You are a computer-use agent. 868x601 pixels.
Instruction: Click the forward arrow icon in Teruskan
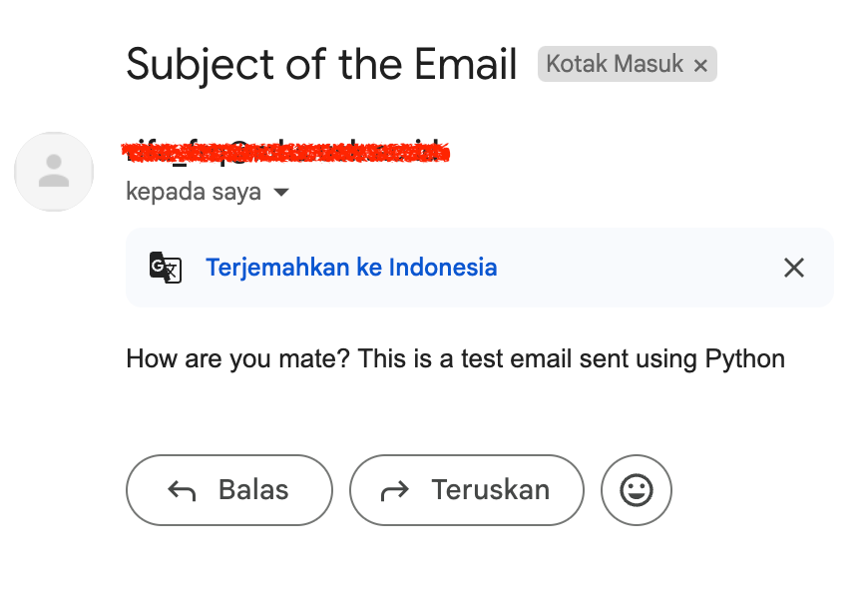tap(395, 490)
